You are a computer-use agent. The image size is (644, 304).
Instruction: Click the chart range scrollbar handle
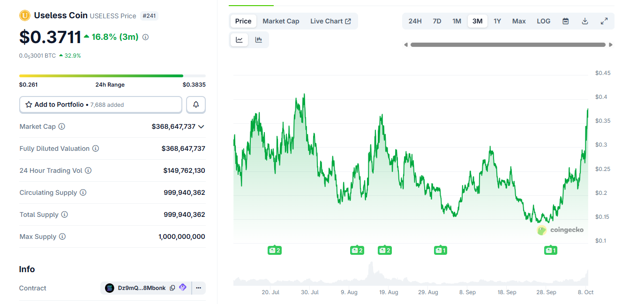coord(508,45)
